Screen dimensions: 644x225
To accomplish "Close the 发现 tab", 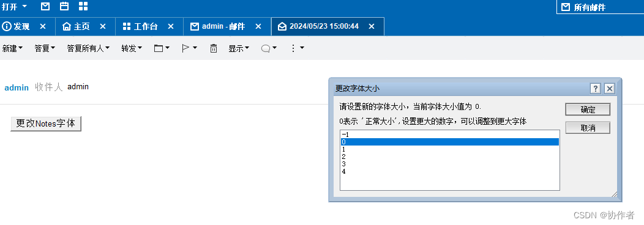I will point(42,26).
